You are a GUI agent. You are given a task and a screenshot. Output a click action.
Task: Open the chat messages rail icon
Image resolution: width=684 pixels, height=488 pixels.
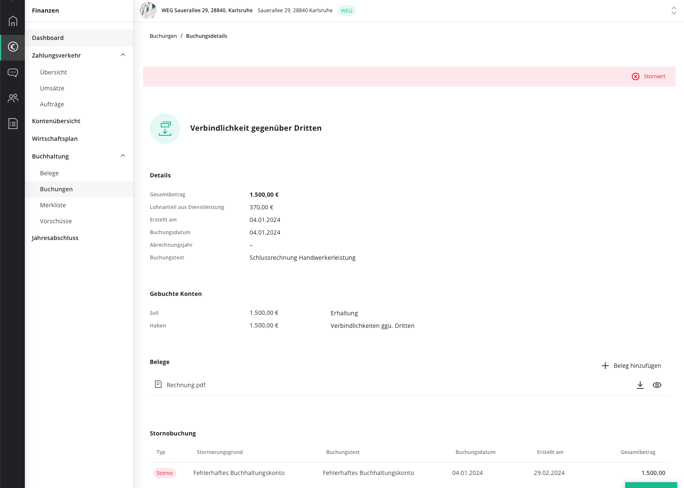[x=13, y=72]
